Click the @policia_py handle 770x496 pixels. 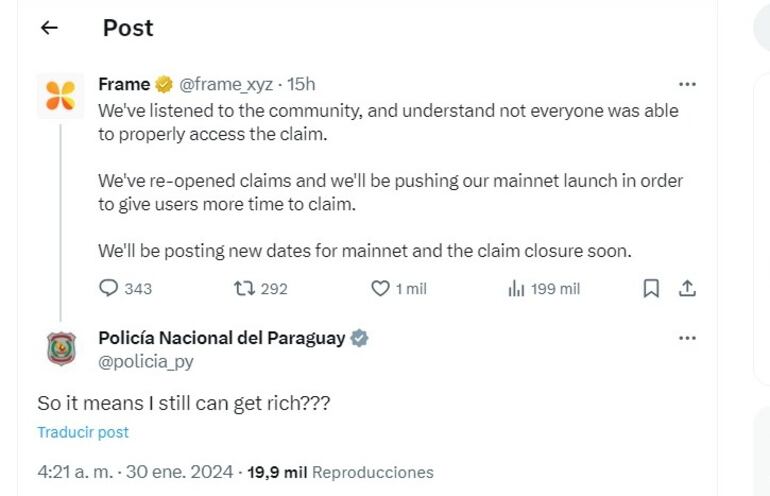click(x=145, y=361)
